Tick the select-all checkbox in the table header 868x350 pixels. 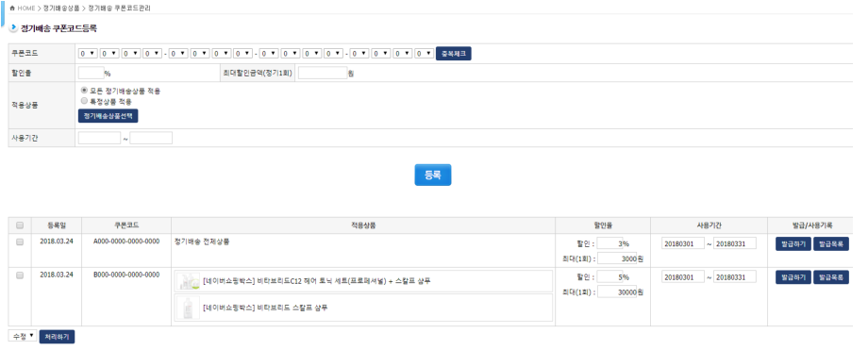pos(20,225)
